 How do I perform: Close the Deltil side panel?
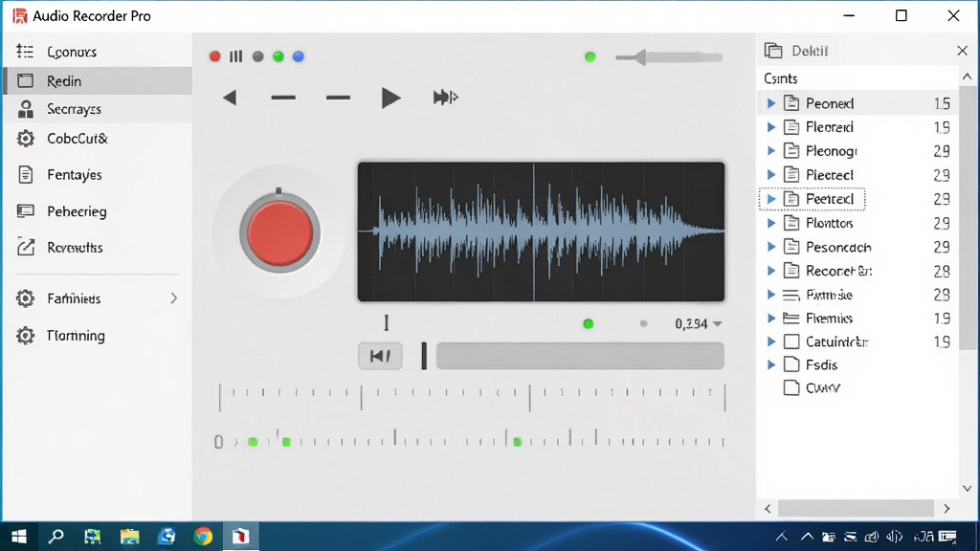tap(963, 51)
